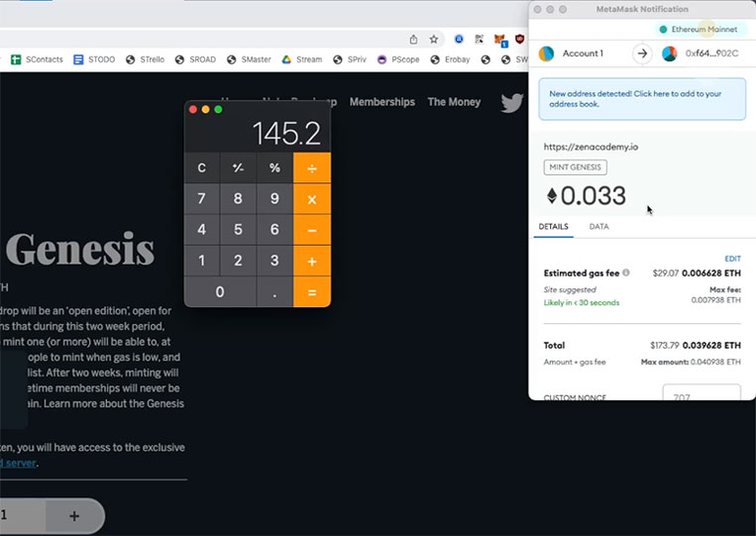Click the custom nonce input field
This screenshot has height=536, width=756.
(x=702, y=392)
